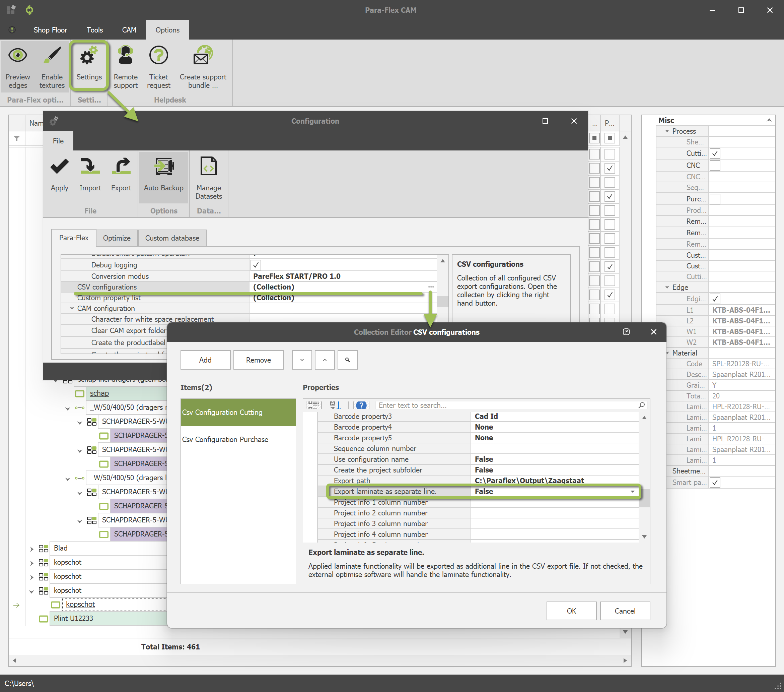The height and width of the screenshot is (692, 784).
Task: Enable the CNC process checkbox
Action: (715, 166)
